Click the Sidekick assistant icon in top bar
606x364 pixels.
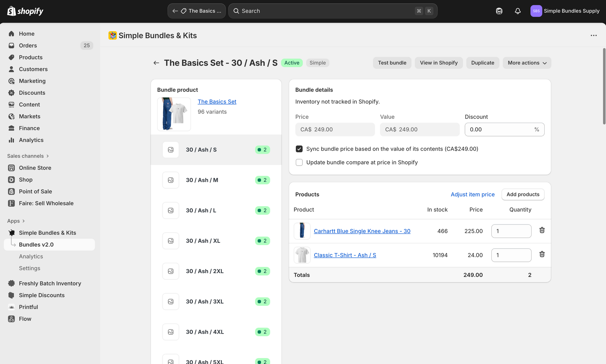499,11
